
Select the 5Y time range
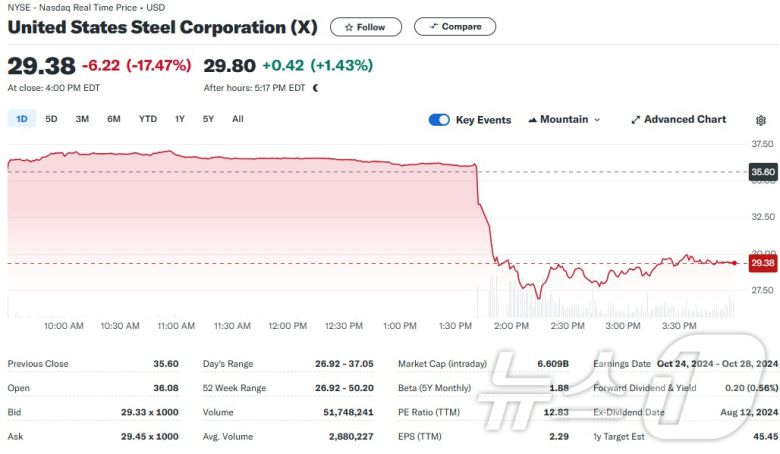[x=208, y=119]
